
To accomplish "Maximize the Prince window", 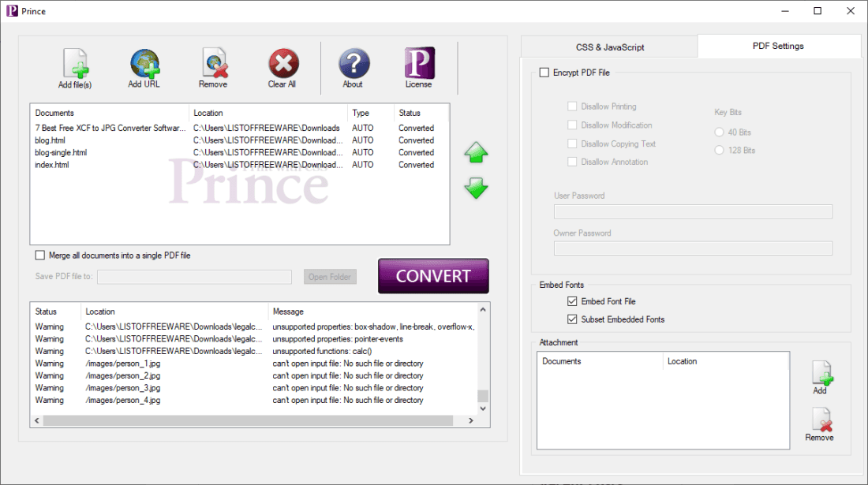I will coord(817,11).
